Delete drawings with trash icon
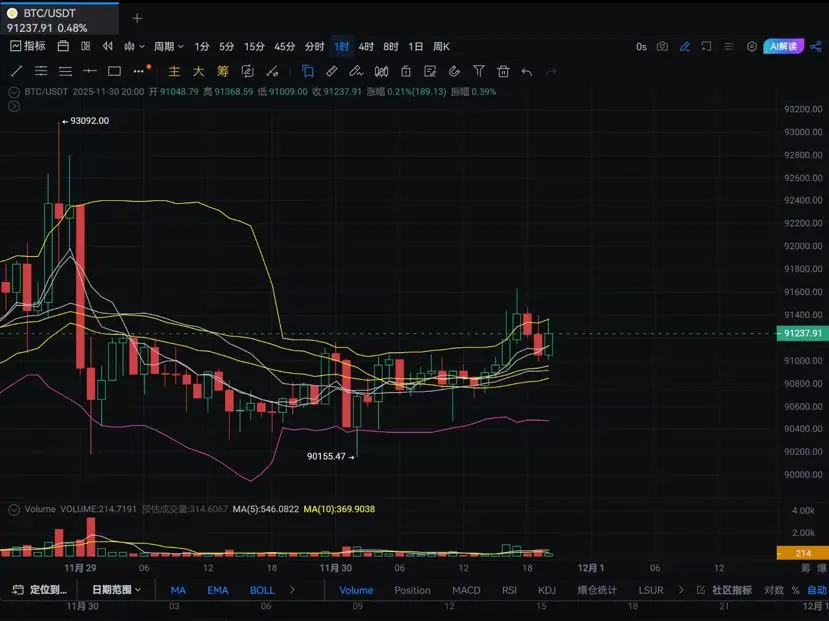 pyautogui.click(x=503, y=71)
